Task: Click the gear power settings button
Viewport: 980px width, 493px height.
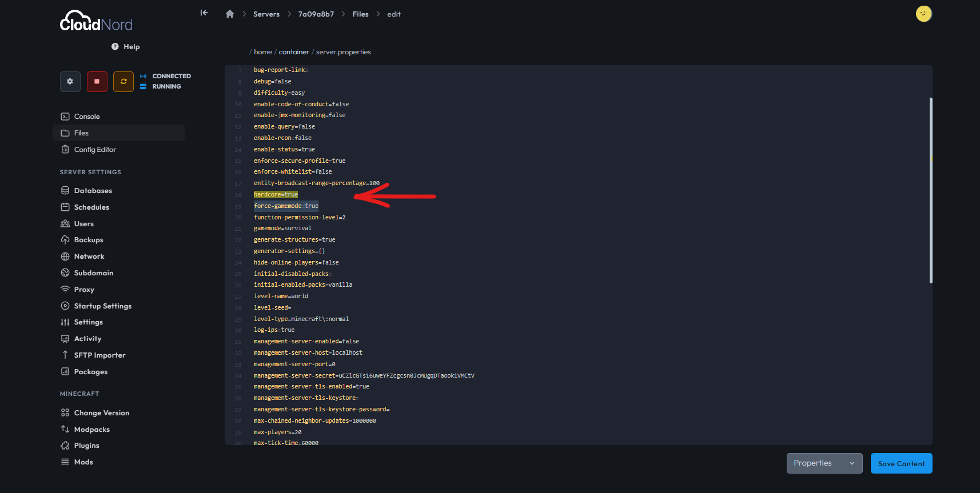Action: [x=70, y=82]
